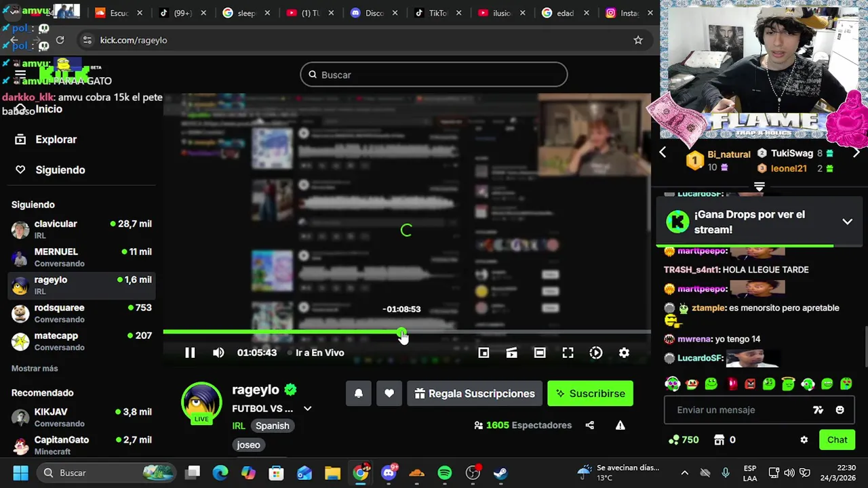Image resolution: width=868 pixels, height=488 pixels.
Task: Open rageylo's channel avatar
Action: click(x=201, y=402)
